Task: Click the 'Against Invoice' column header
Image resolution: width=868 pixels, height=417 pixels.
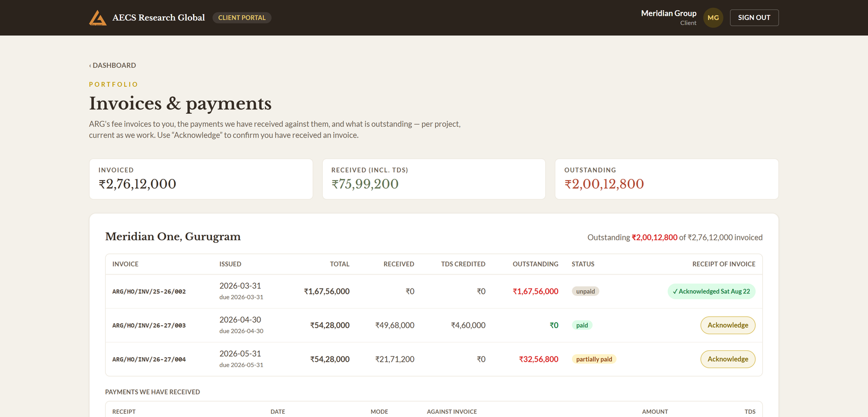Action: click(x=452, y=412)
